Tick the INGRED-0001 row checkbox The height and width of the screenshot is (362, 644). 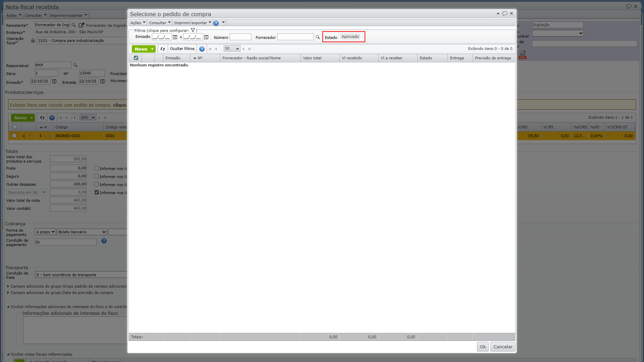[x=14, y=136]
